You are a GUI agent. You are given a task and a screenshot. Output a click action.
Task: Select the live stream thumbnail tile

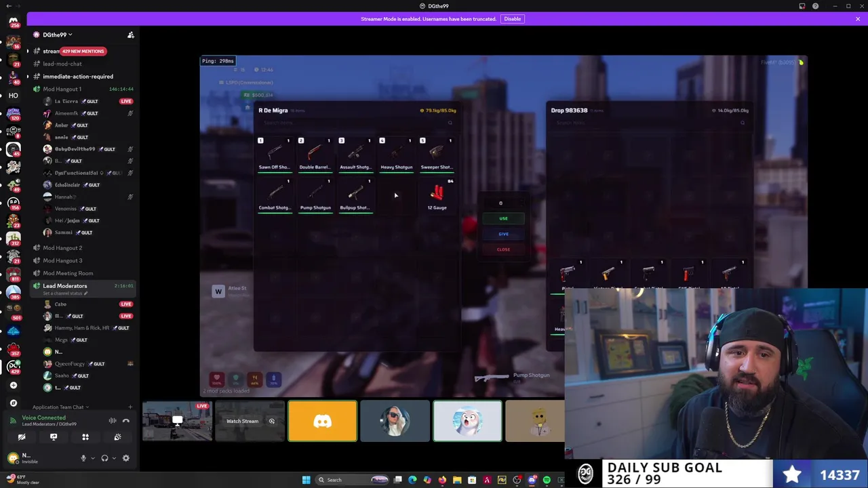(x=177, y=421)
